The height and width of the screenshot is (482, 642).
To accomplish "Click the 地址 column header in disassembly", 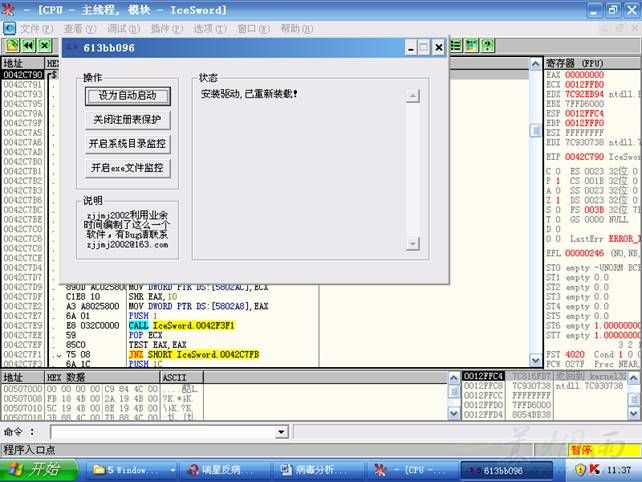I will coord(23,63).
